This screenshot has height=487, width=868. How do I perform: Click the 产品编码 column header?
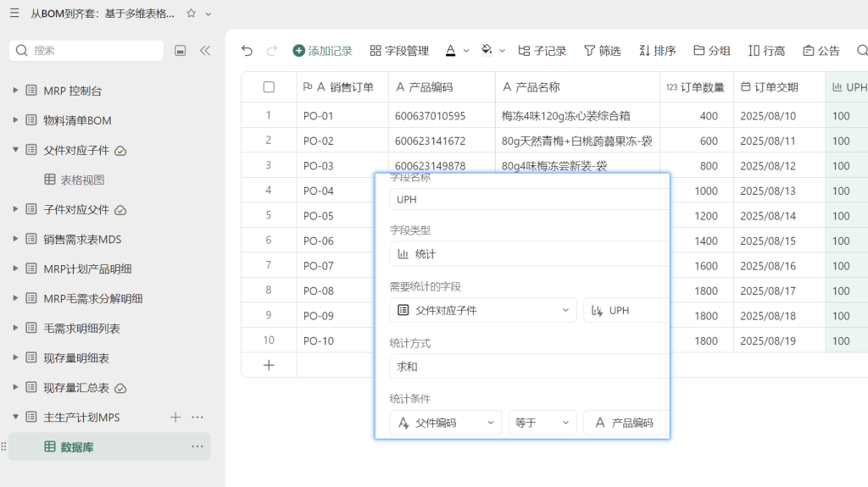[x=442, y=87]
